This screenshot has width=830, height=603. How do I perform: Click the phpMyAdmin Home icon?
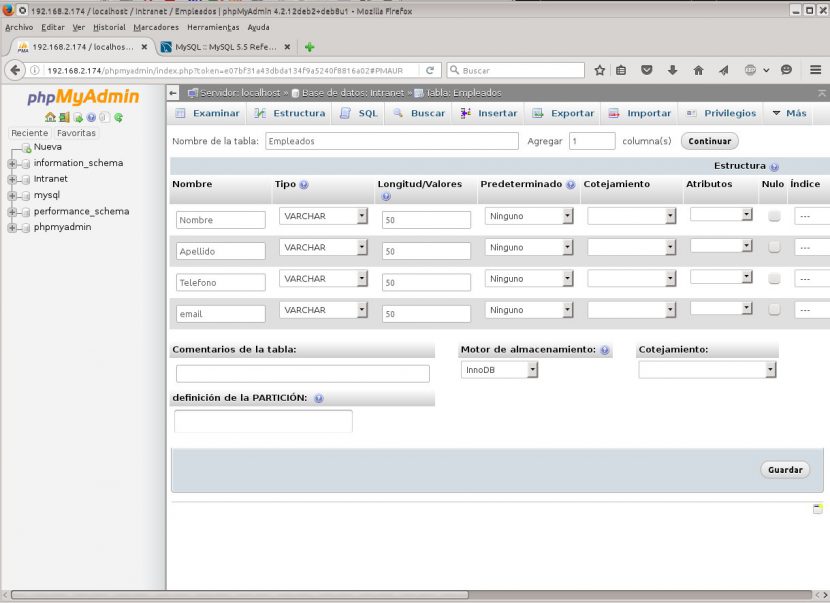50,117
